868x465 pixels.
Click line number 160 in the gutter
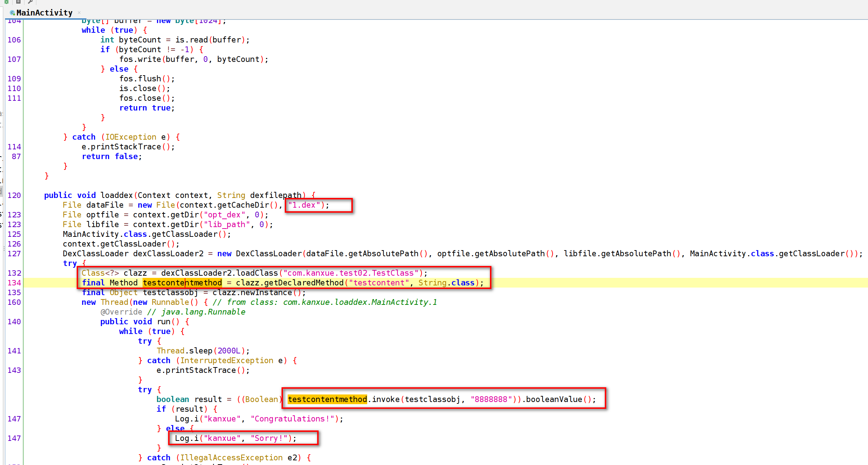pyautogui.click(x=14, y=302)
